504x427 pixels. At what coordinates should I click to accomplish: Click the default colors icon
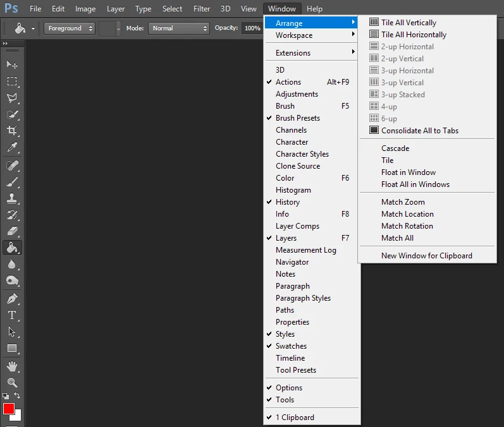6,396
